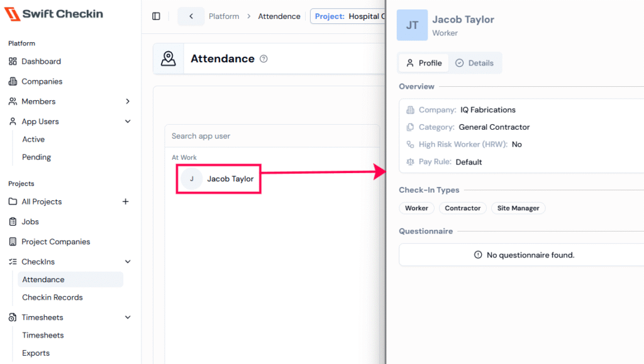Collapse the CheckIns section
This screenshot has width=644, height=364.
pos(128,261)
